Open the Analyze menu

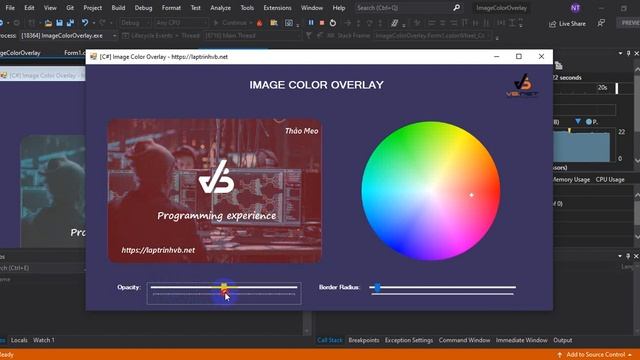(x=220, y=8)
